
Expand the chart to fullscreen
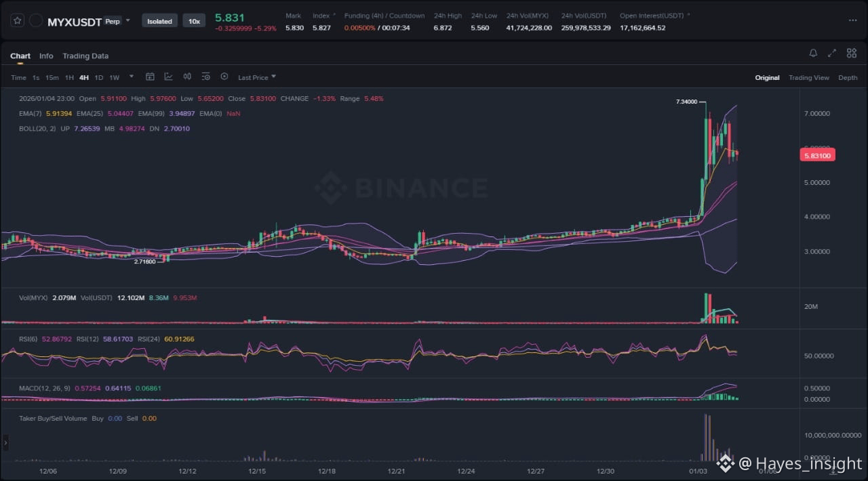coord(832,53)
